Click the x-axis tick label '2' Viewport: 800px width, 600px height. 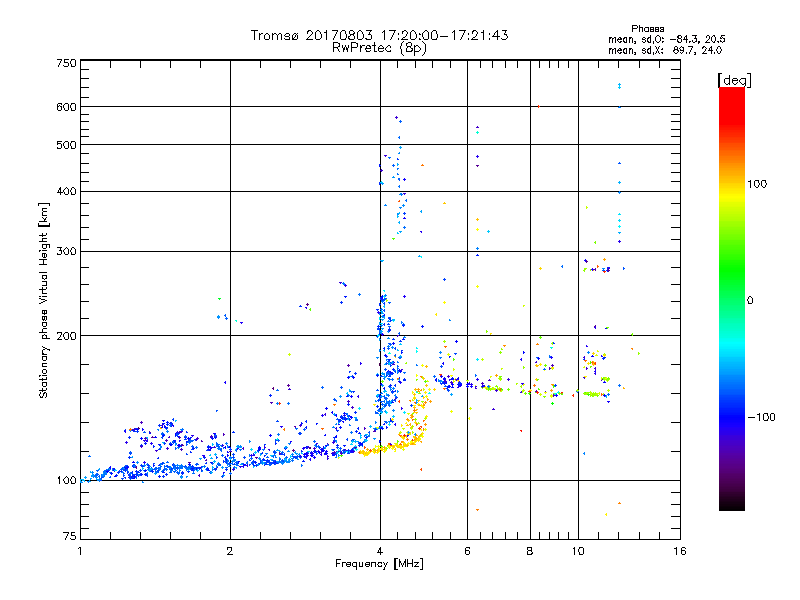click(x=230, y=551)
